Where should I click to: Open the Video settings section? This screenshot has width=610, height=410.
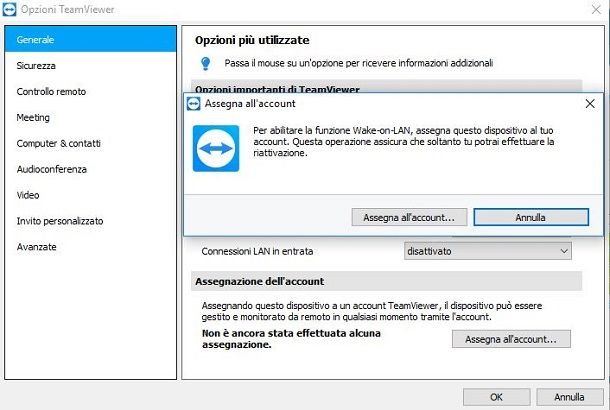(90, 195)
